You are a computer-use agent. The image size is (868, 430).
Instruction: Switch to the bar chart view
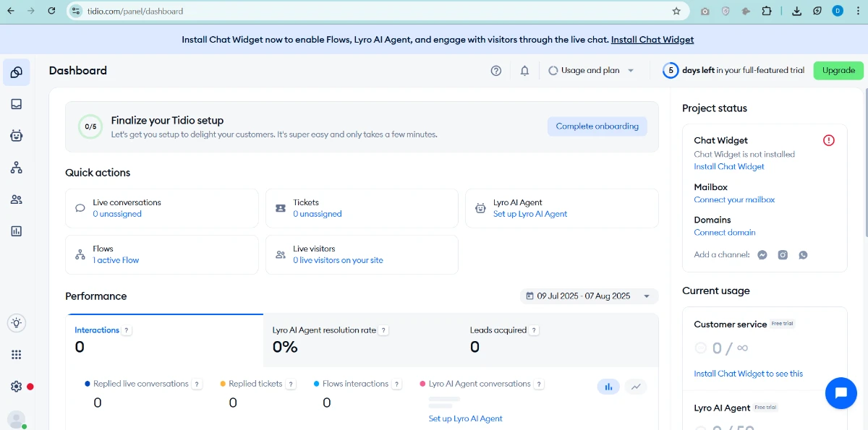click(608, 387)
